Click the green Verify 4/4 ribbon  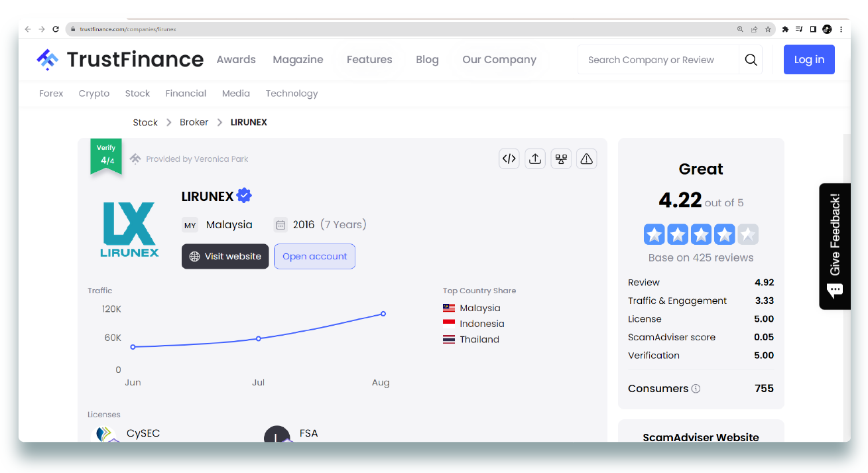point(106,157)
